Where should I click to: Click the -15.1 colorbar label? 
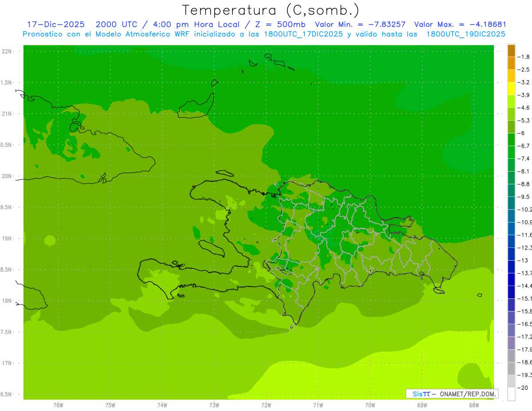click(x=525, y=298)
